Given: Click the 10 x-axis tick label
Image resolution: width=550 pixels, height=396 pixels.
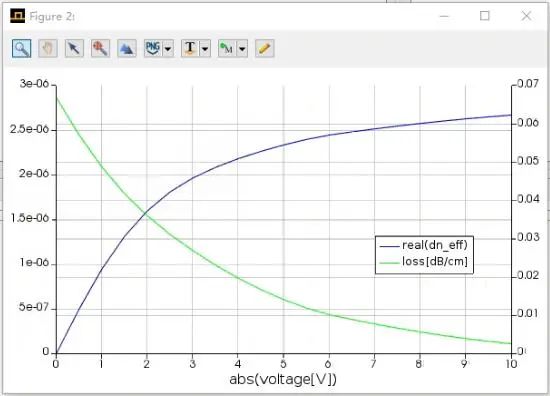Looking at the screenshot, I should [511, 364].
